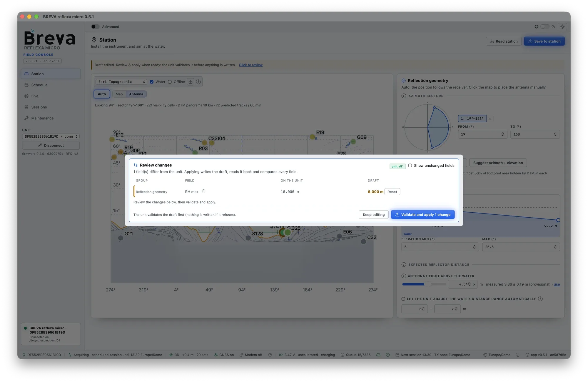Open the Maintenance sidebar page
This screenshot has height=382, width=588.
click(x=51, y=118)
